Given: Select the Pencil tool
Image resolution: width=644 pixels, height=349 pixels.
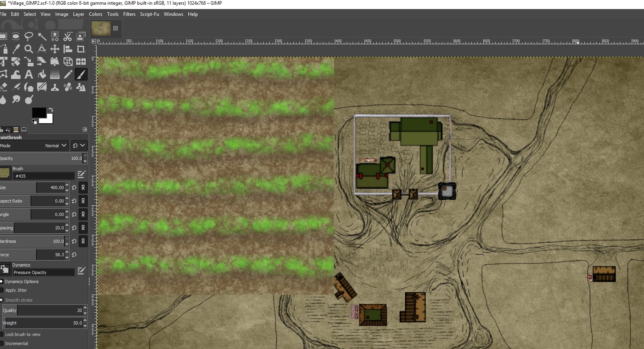Looking at the screenshot, I should click(x=68, y=74).
